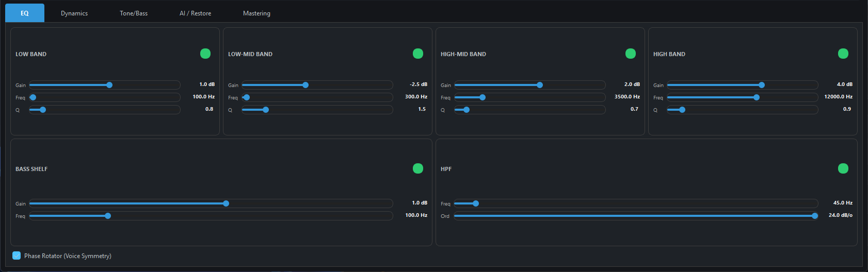Click the Bass Shelf 100.0 Hz value

[x=416, y=215]
